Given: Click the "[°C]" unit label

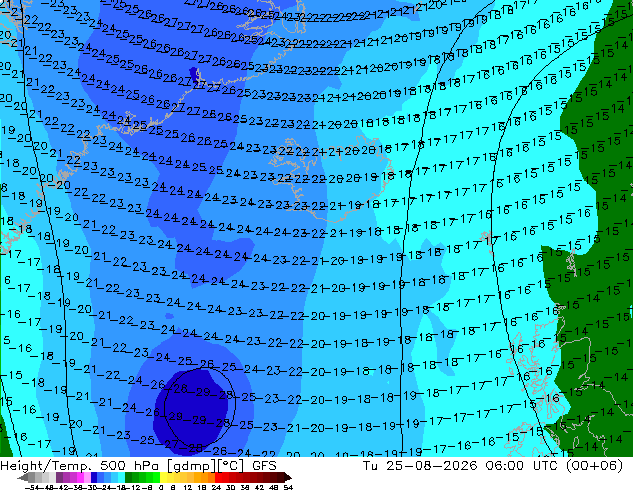Looking at the screenshot, I should pyautogui.click(x=231, y=466).
